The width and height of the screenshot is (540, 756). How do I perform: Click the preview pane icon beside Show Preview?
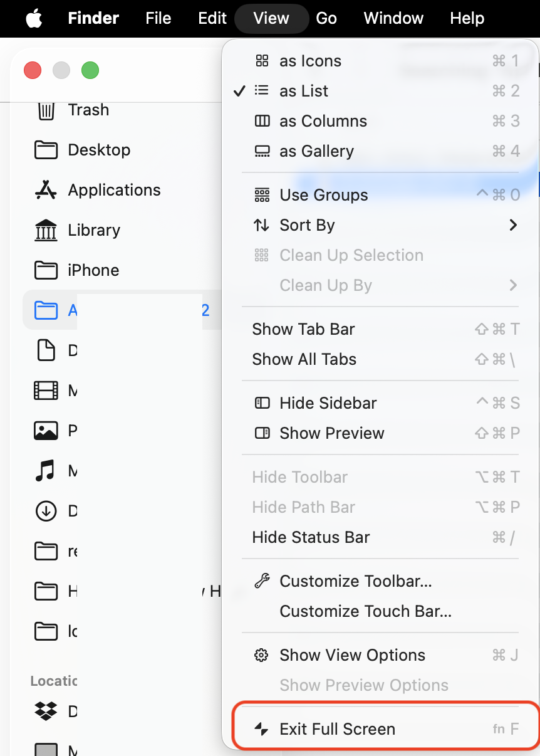coord(262,433)
